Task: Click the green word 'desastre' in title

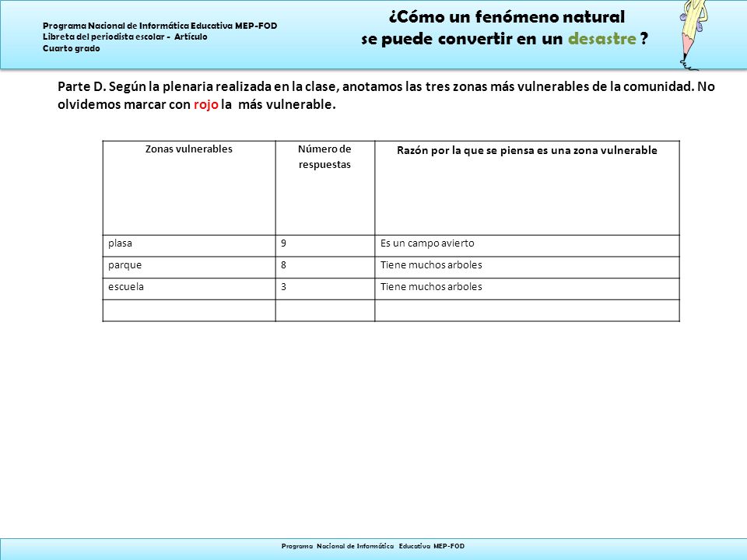Action: point(602,39)
